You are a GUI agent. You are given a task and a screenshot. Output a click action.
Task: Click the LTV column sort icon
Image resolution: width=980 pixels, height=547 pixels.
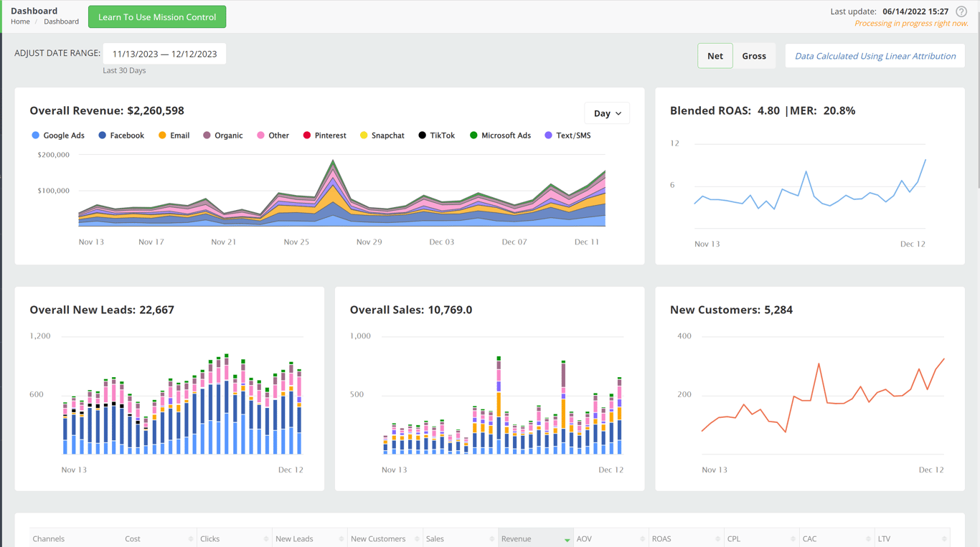point(944,539)
